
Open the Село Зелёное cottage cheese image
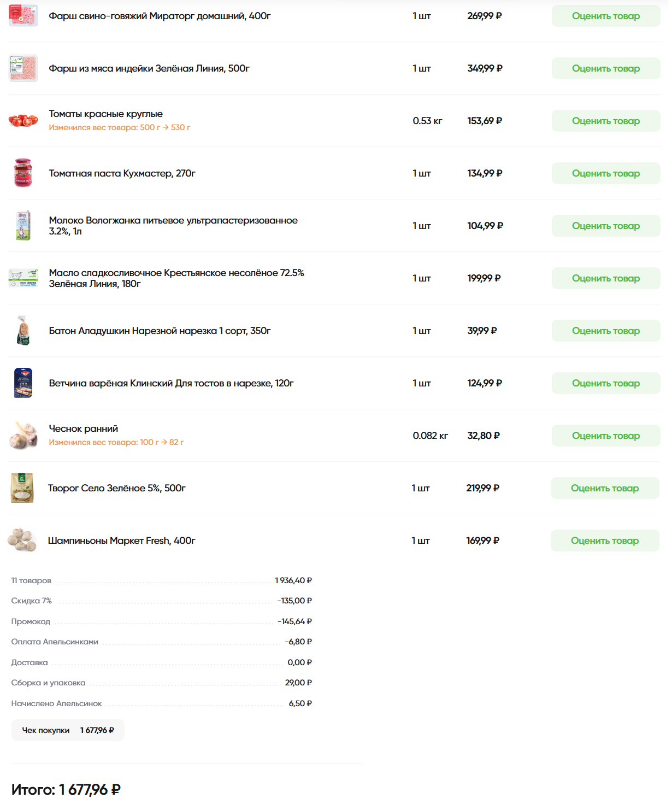point(22,488)
